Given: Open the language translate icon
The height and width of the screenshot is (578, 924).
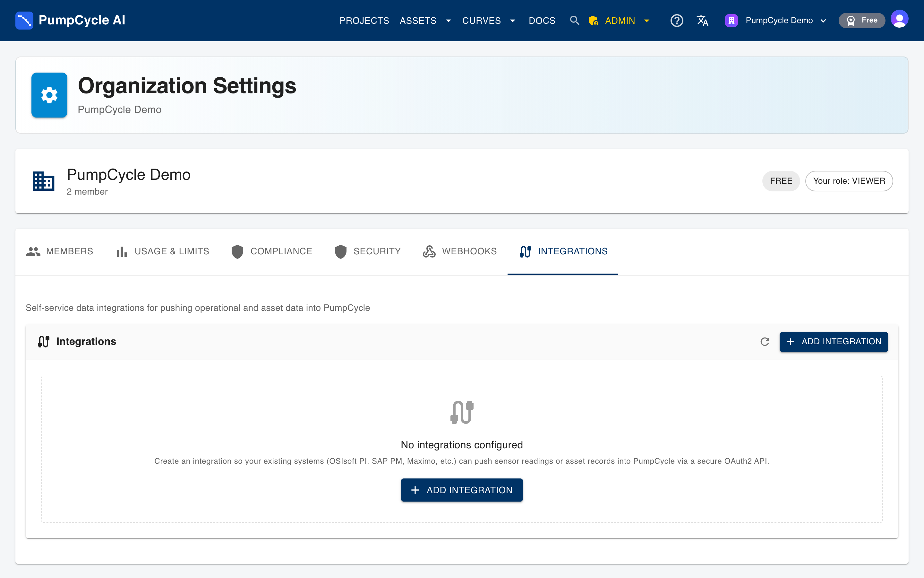Looking at the screenshot, I should click(x=702, y=20).
